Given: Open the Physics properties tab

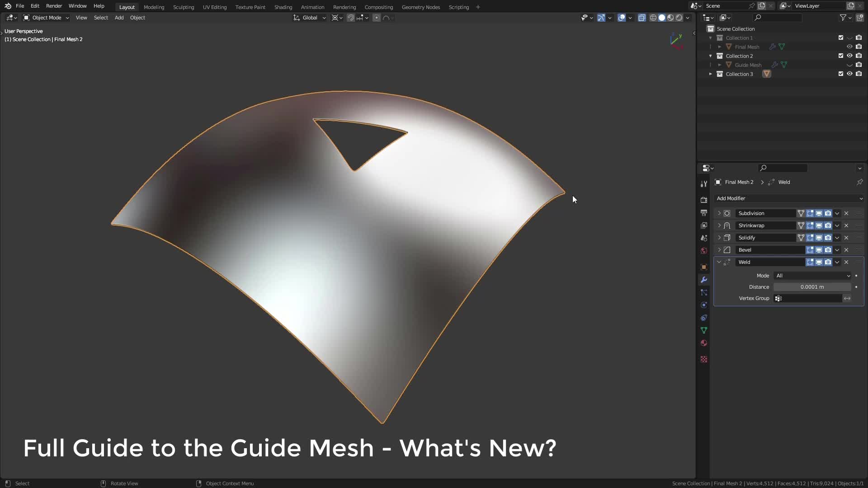Looking at the screenshot, I should pos(704,305).
